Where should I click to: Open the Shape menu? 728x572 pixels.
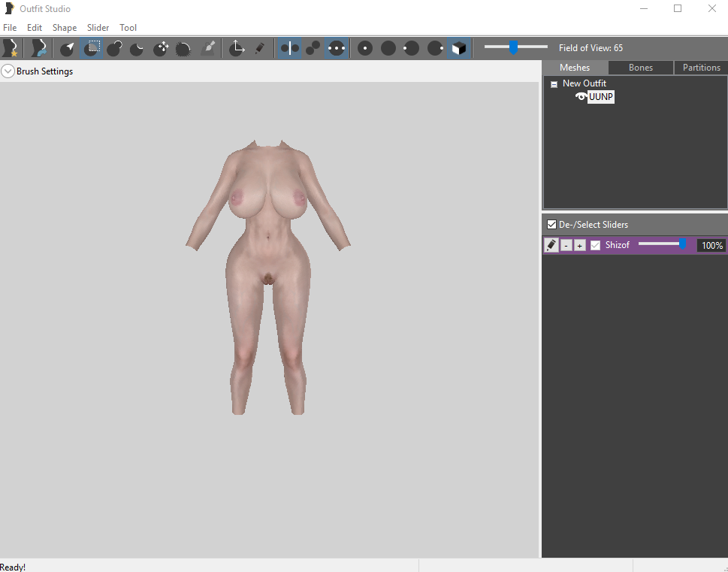pyautogui.click(x=65, y=28)
